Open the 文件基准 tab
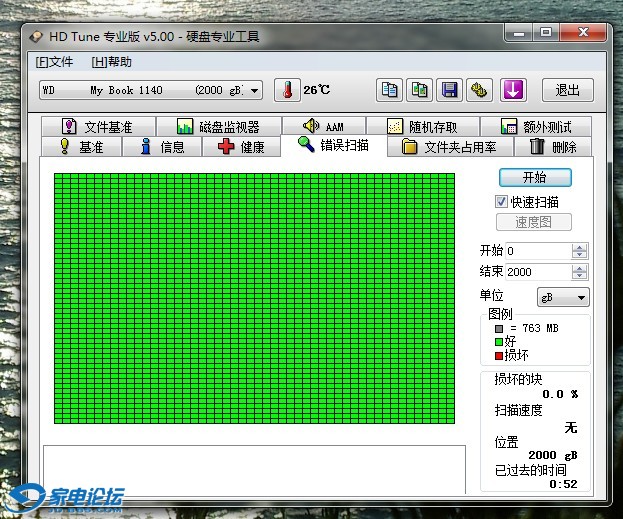 (98, 127)
